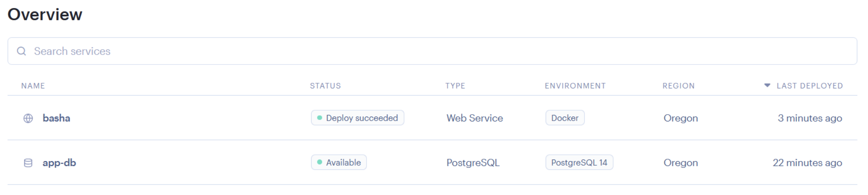Focus the Search services input field

[432, 51]
